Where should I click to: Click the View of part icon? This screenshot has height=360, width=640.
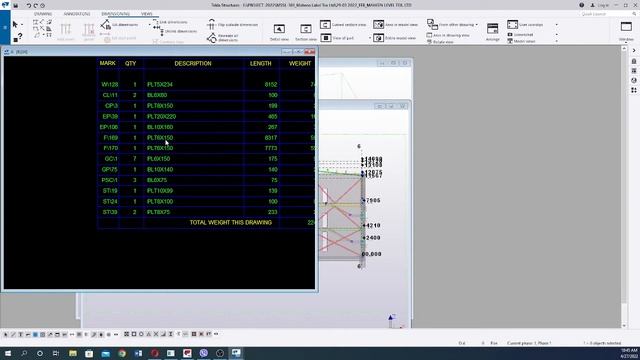[326, 38]
